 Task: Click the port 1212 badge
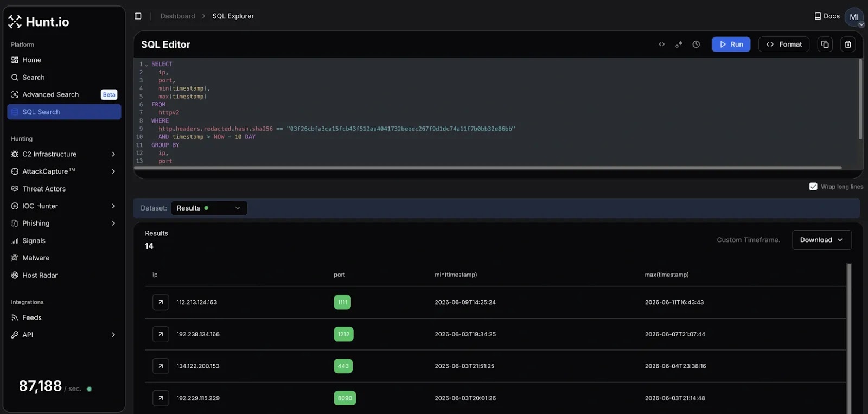pos(343,334)
